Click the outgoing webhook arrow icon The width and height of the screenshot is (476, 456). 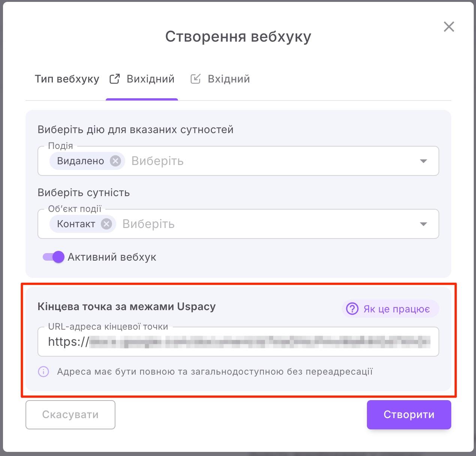115,79
